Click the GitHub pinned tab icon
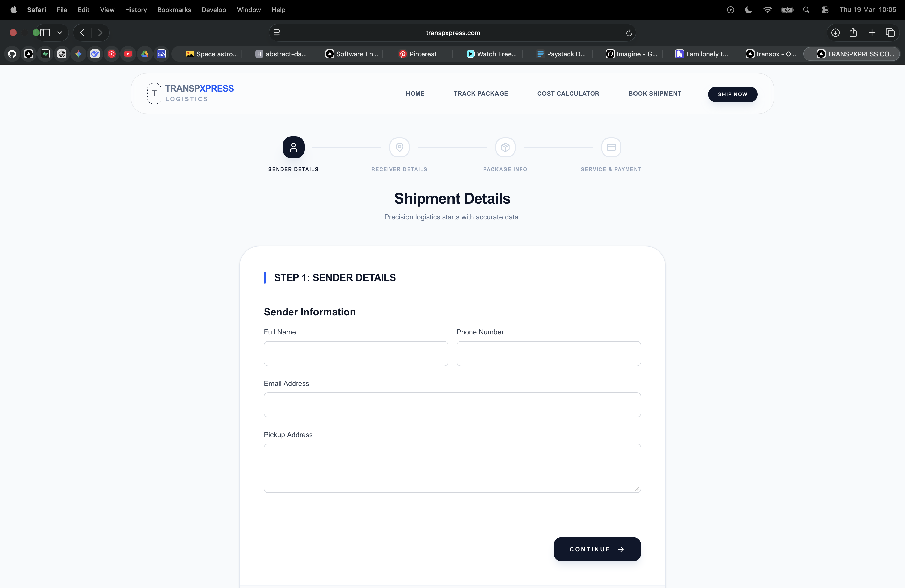Image resolution: width=905 pixels, height=588 pixels. pyautogui.click(x=12, y=54)
